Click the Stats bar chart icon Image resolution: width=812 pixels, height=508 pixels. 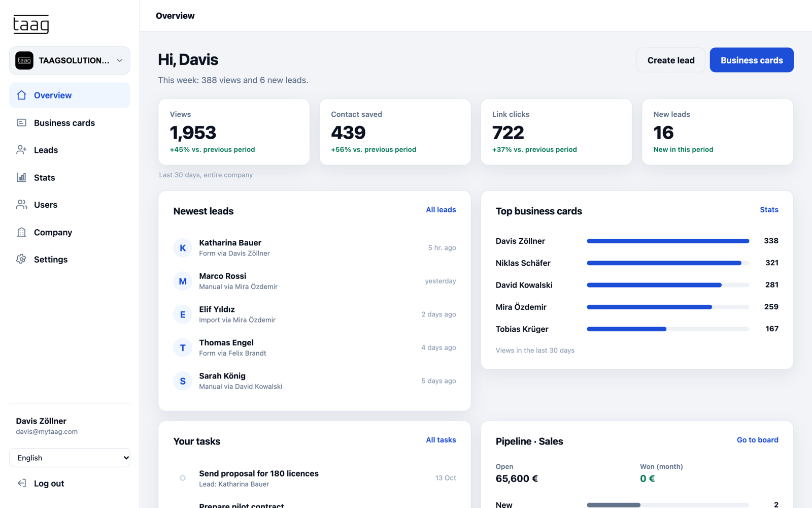click(x=21, y=177)
